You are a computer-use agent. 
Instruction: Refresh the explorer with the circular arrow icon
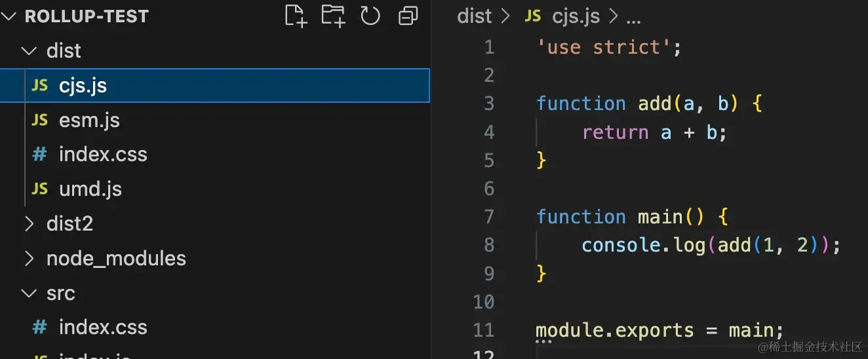click(370, 16)
